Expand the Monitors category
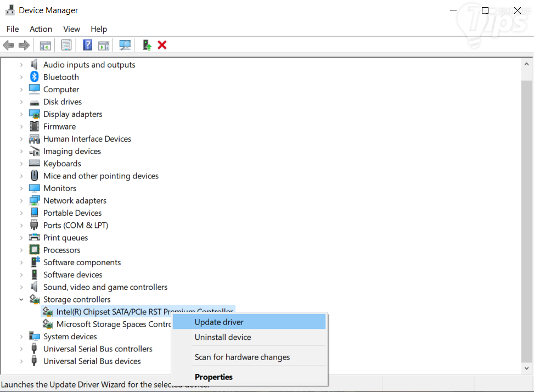This screenshot has height=392, width=534. click(21, 188)
